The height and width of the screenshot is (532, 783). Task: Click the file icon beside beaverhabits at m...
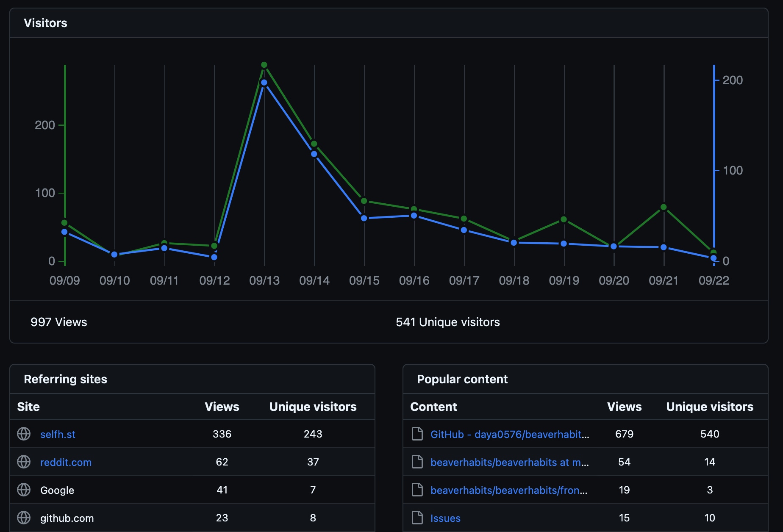(x=417, y=462)
